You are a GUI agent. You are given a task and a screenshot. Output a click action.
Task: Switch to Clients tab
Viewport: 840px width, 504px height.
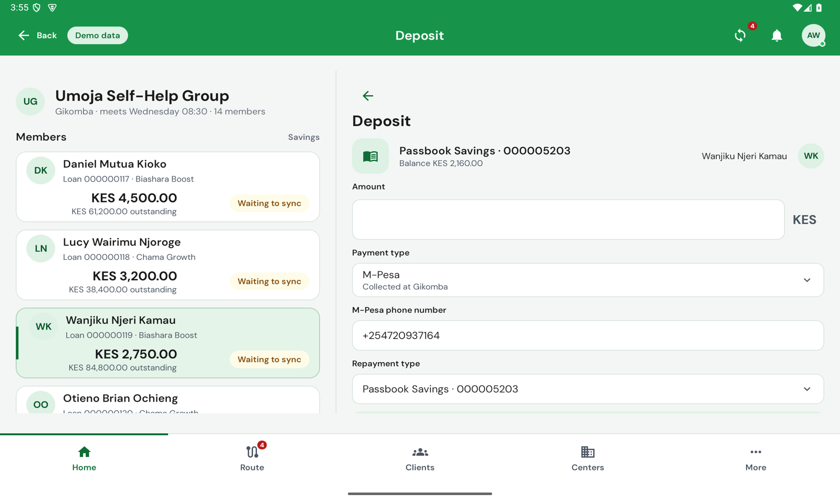420,458
